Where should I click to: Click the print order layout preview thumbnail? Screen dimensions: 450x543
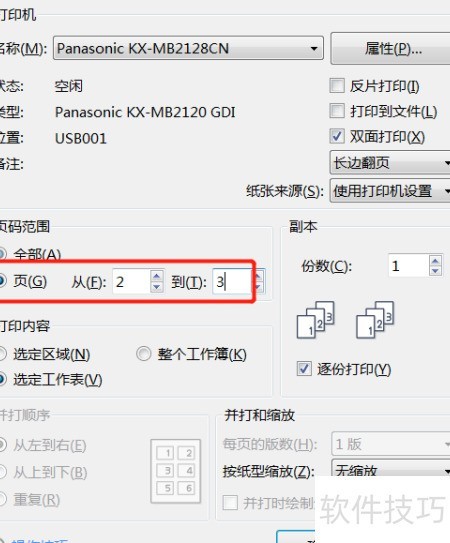tap(176, 471)
